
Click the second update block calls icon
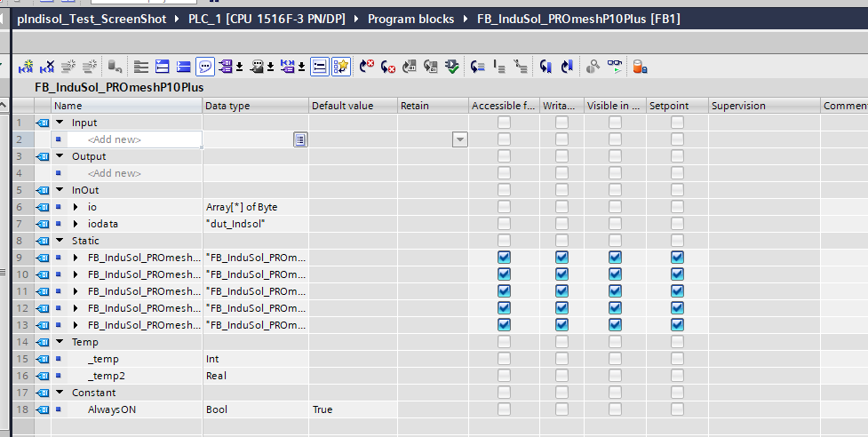(431, 67)
